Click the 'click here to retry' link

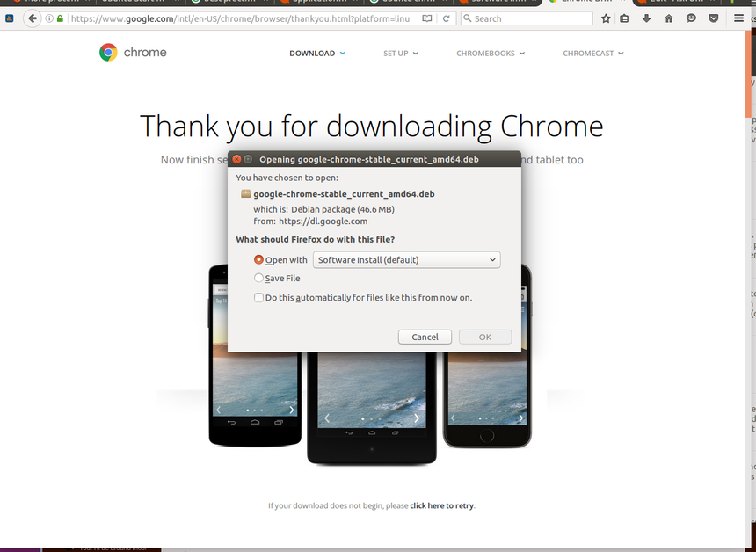(441, 505)
